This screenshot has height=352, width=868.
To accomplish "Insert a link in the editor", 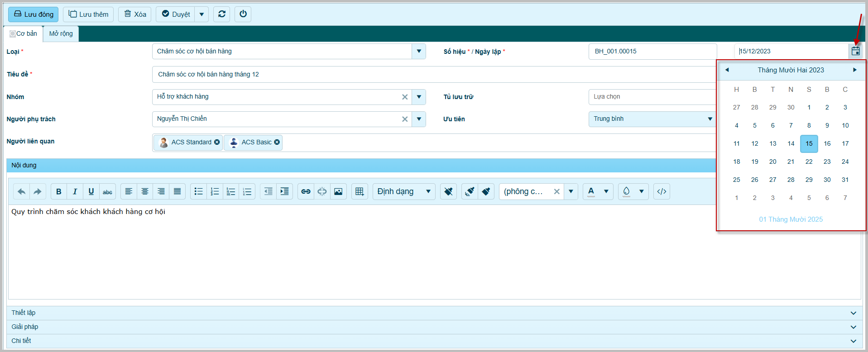I will pyautogui.click(x=306, y=191).
